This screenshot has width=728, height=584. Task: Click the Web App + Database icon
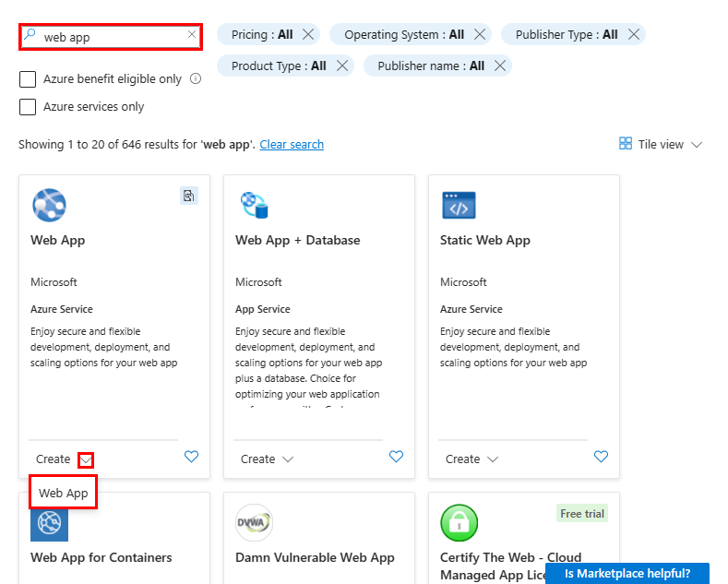(x=255, y=205)
